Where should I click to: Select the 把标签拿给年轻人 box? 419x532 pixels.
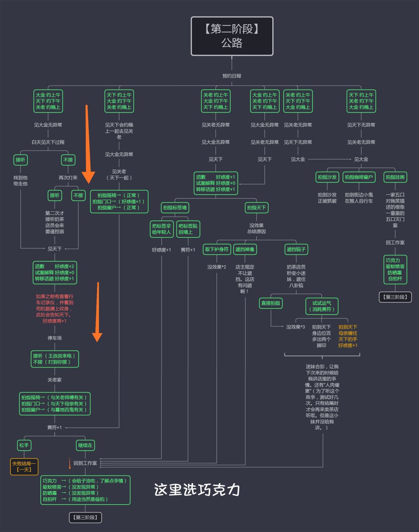[161, 229]
